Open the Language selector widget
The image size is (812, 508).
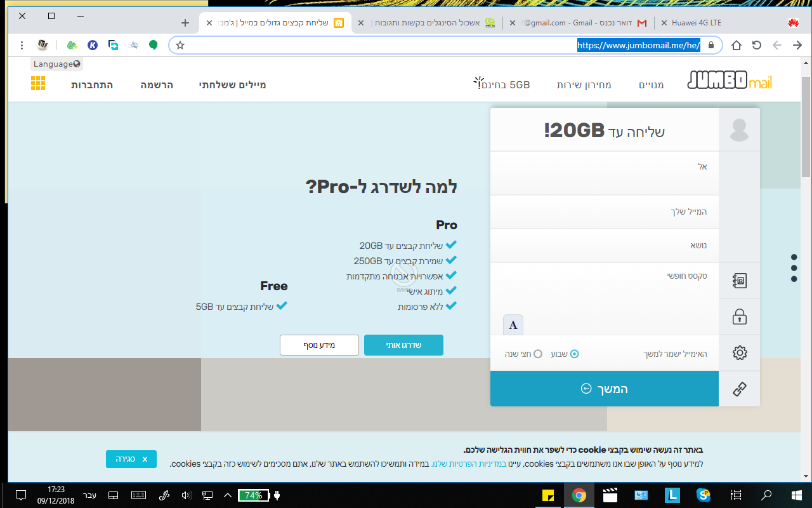coord(56,64)
